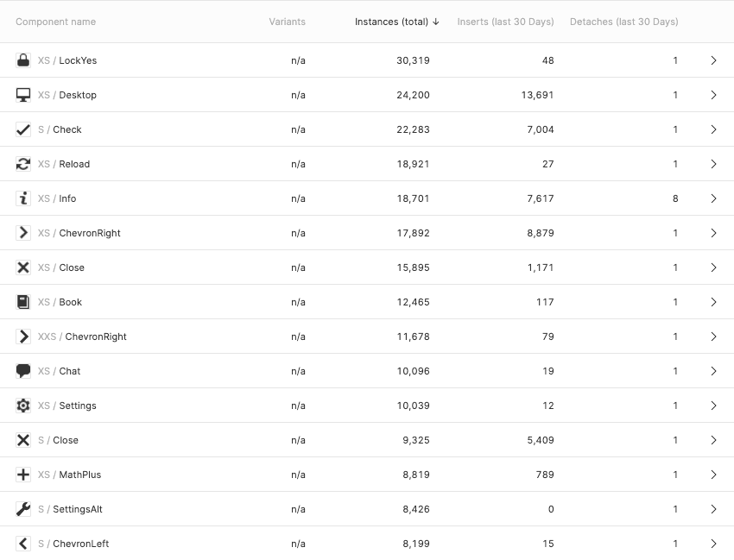Sort by Inserts (last 30 Days) header

click(505, 22)
